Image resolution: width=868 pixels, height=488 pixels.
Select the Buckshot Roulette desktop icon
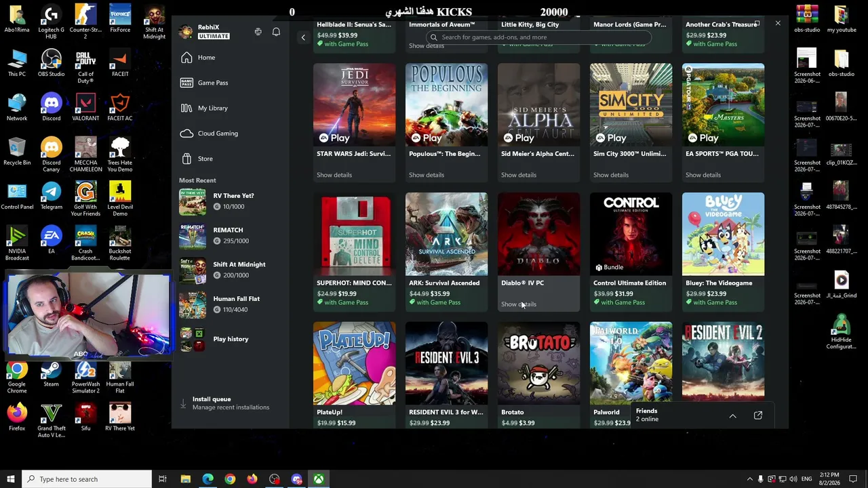pos(120,244)
